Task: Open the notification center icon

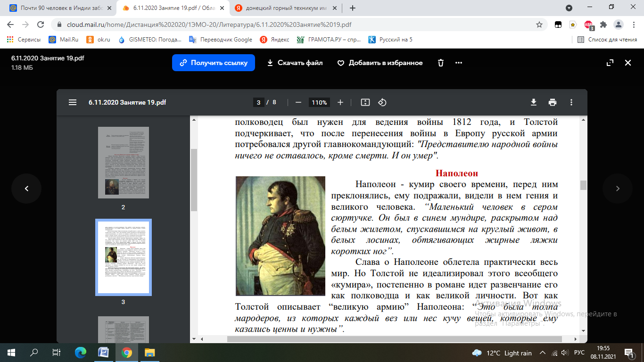Action: pyautogui.click(x=629, y=353)
